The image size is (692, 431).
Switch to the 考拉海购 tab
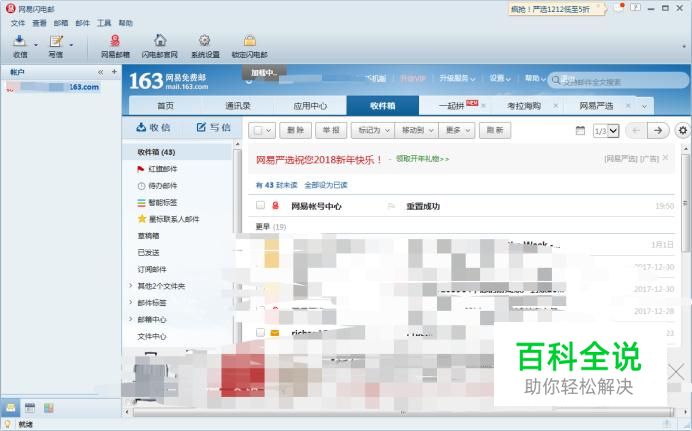tap(524, 106)
